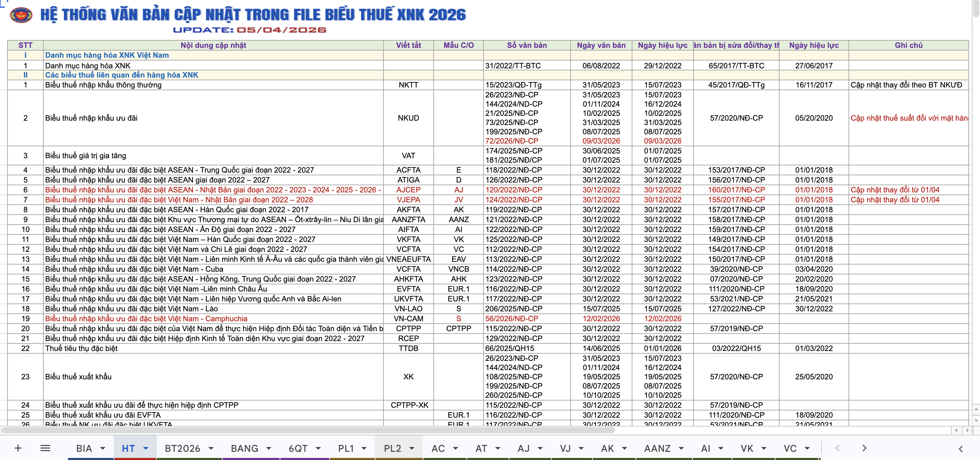
Task: Select cell 'Danh mục hàng hóa XNK Việt Nam'
Action: [213, 55]
